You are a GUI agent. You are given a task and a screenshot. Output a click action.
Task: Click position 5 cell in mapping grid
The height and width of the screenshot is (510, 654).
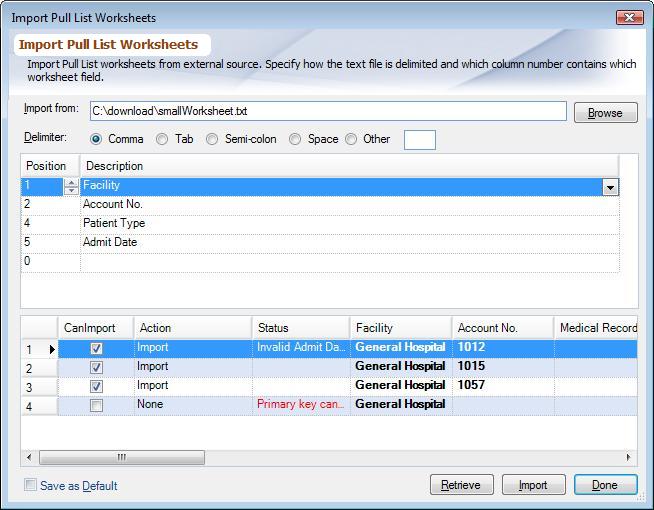click(50, 242)
